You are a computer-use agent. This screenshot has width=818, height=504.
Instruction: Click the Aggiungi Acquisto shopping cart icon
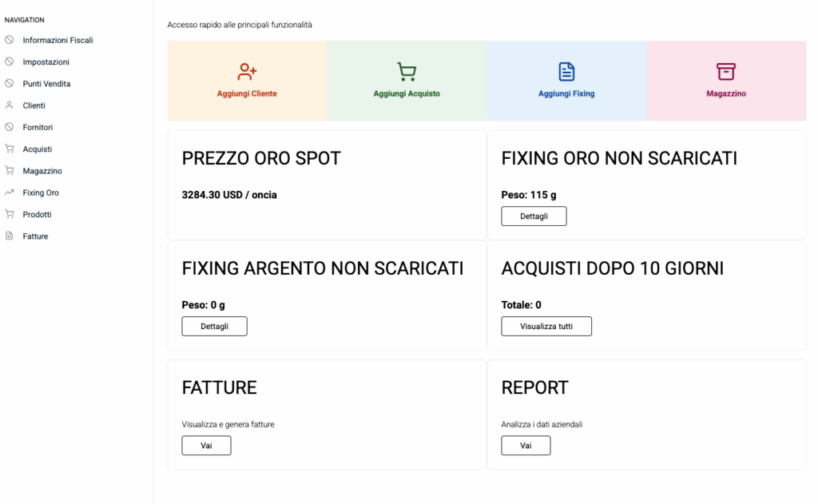[x=407, y=72]
